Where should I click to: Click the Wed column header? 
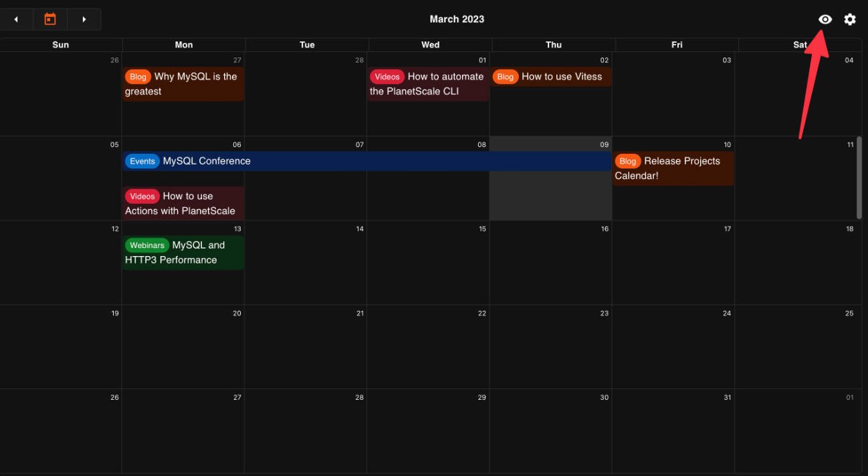click(x=430, y=44)
